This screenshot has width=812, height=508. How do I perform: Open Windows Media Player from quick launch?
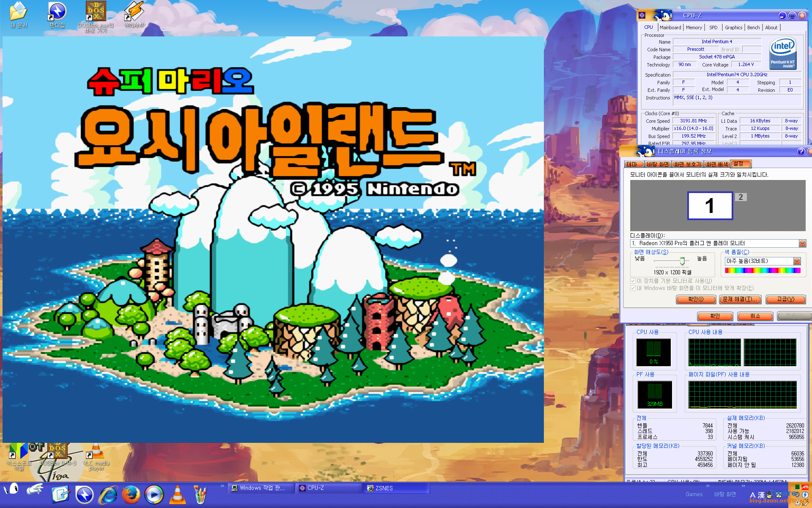point(154,494)
